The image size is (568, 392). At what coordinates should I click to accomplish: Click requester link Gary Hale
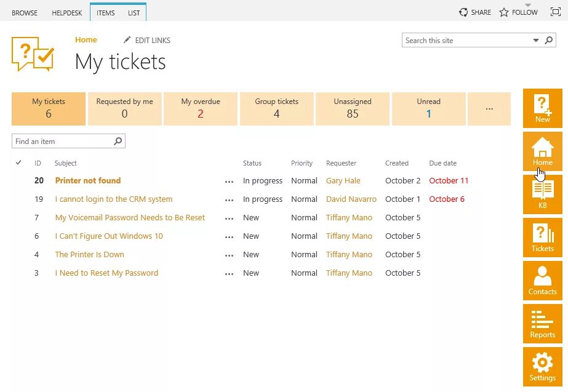point(343,181)
